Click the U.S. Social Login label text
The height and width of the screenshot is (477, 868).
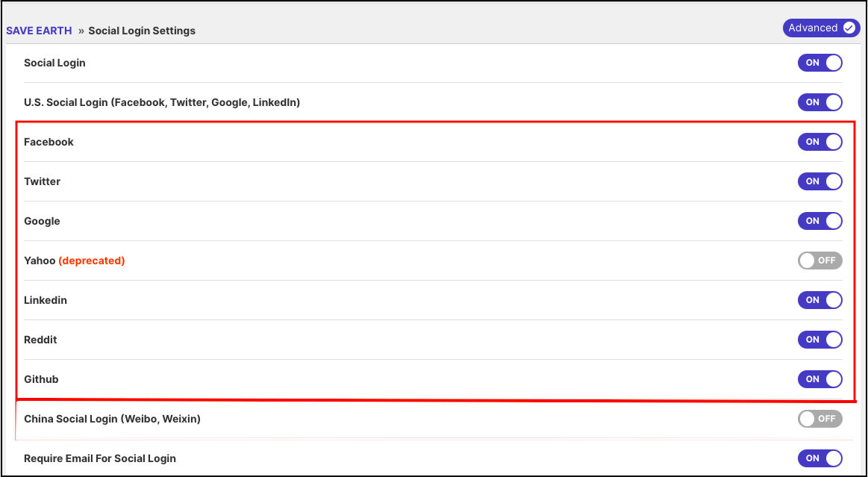162,102
